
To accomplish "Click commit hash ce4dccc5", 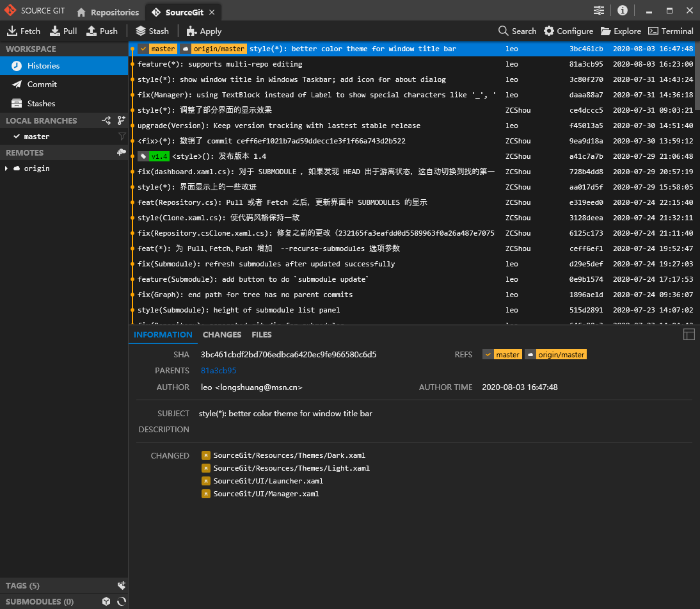I will [585, 110].
